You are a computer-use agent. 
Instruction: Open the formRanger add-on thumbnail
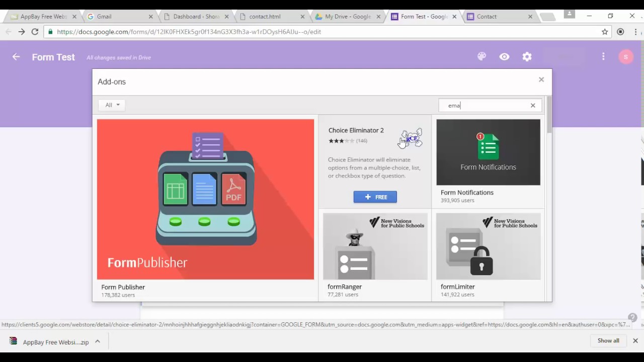pos(375,246)
